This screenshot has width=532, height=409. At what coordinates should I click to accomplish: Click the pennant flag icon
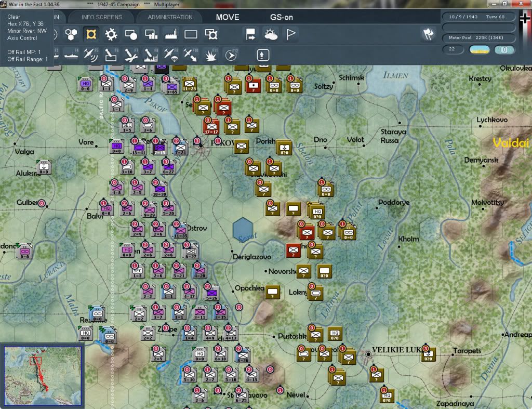tap(291, 34)
